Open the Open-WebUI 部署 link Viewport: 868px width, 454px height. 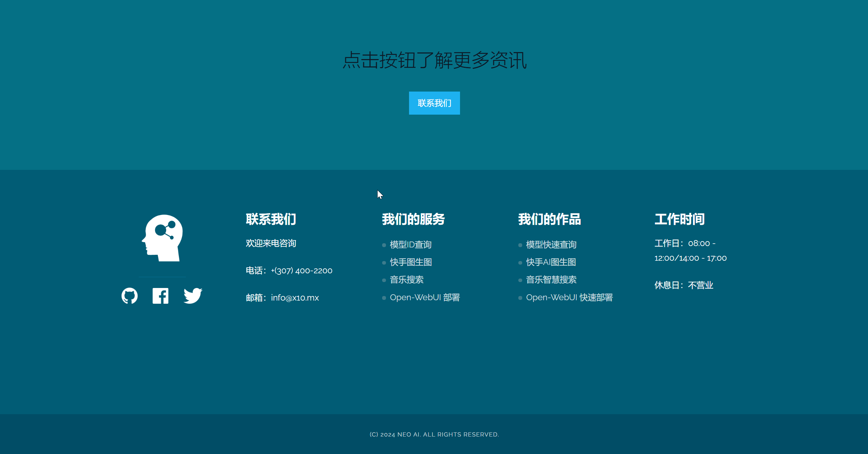pos(425,297)
